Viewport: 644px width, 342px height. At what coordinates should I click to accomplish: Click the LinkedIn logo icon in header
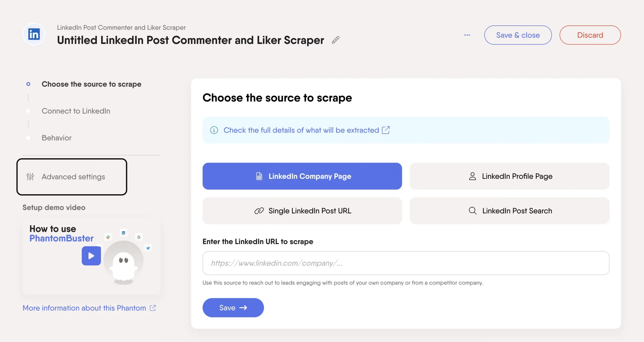[x=34, y=34]
